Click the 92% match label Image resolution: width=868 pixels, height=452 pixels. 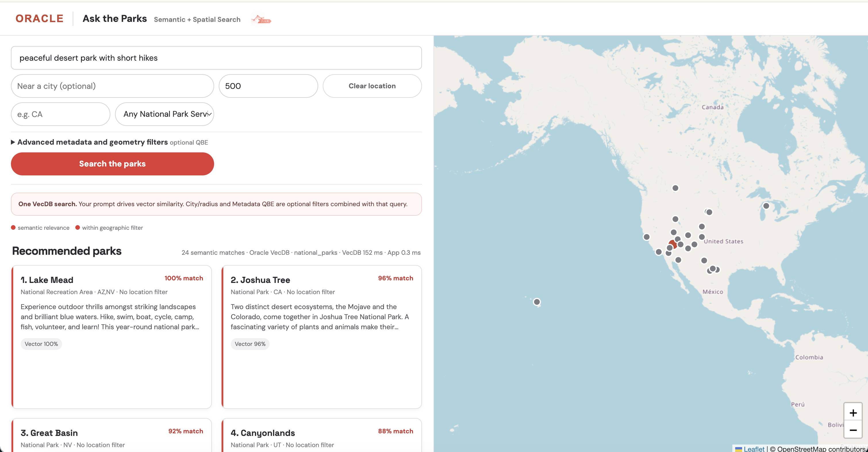[186, 431]
